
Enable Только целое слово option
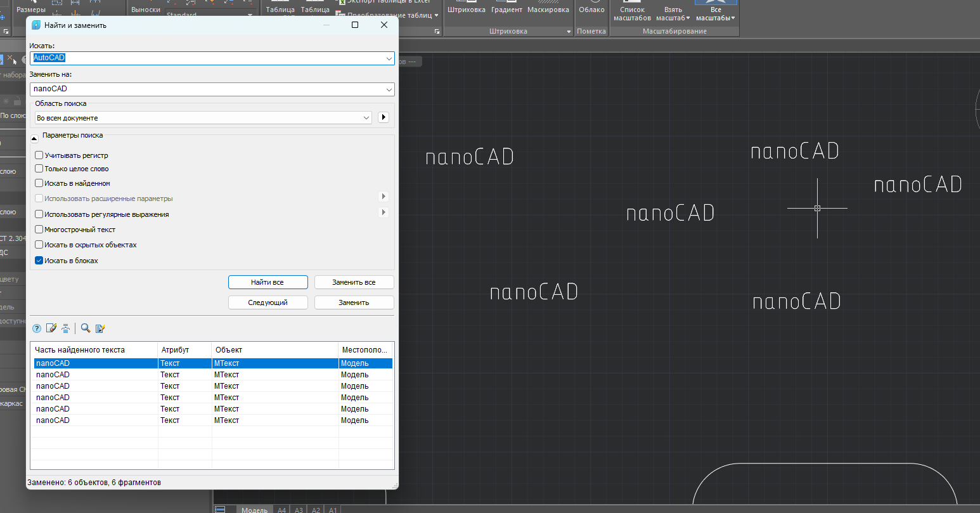pos(39,169)
